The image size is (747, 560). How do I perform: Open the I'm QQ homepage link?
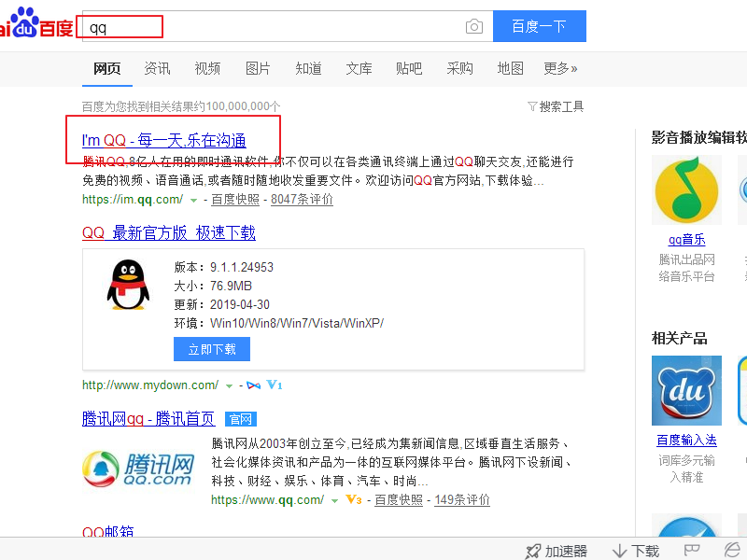click(163, 140)
